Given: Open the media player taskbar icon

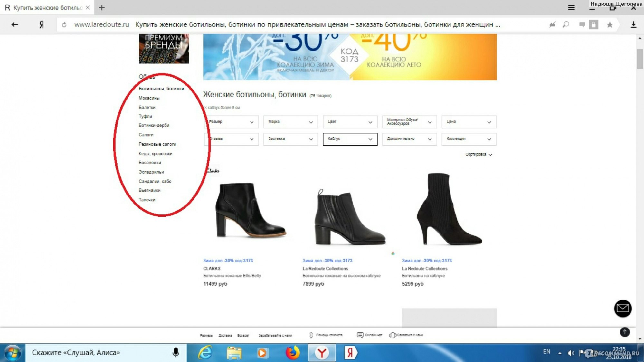Looking at the screenshot, I should [262, 353].
